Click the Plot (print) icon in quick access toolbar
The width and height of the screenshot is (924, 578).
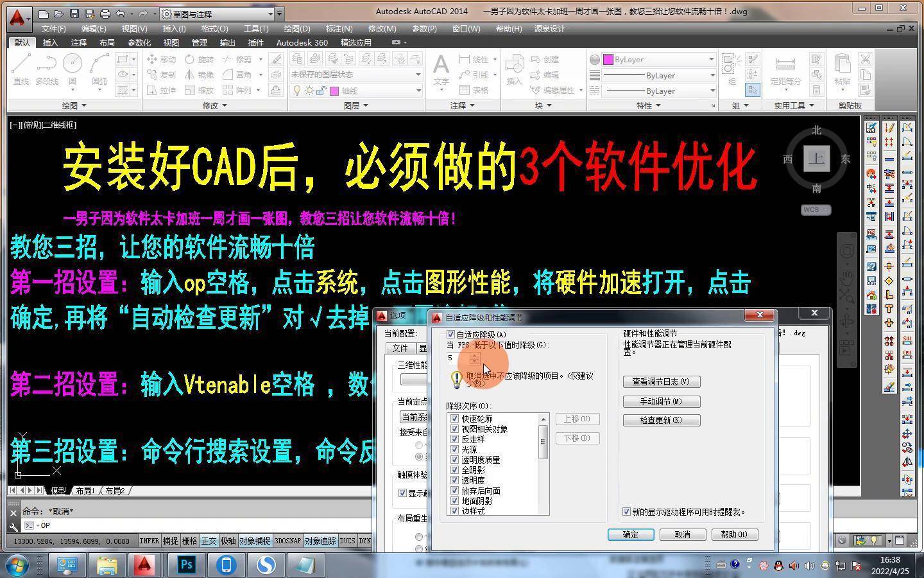click(105, 13)
